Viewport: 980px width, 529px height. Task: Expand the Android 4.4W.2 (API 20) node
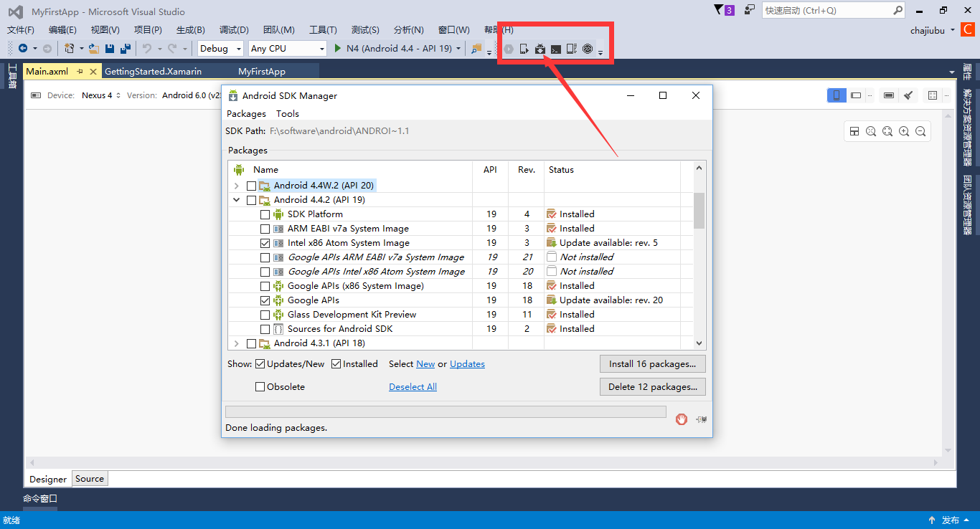237,186
